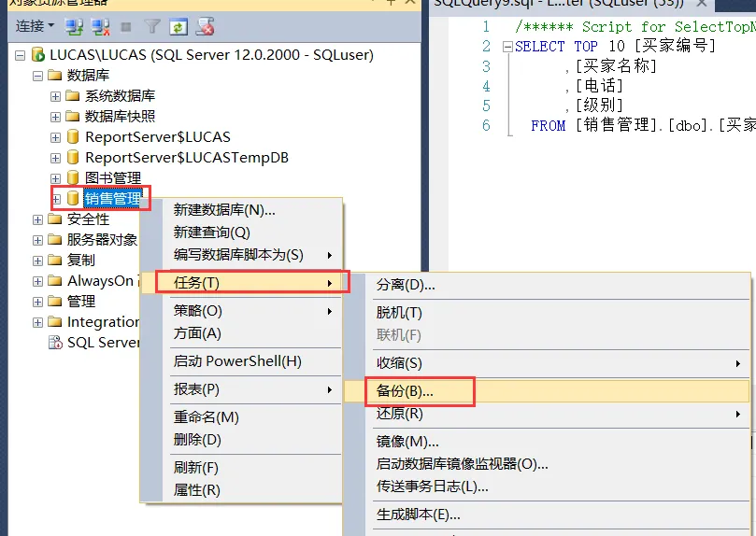Expand the 安全性 folder
Screen dimensions: 756x536
click(x=37, y=219)
